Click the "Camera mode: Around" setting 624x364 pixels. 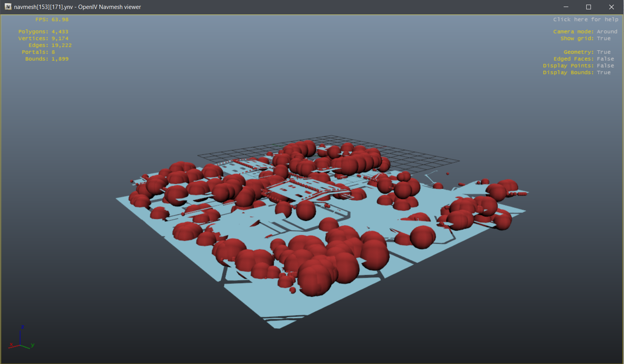(x=585, y=32)
